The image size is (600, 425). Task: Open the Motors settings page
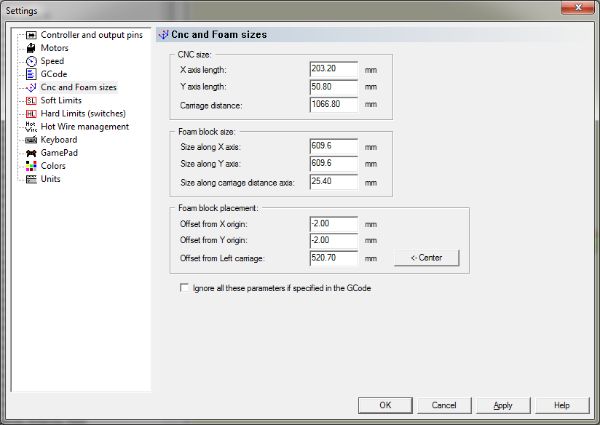pos(54,48)
